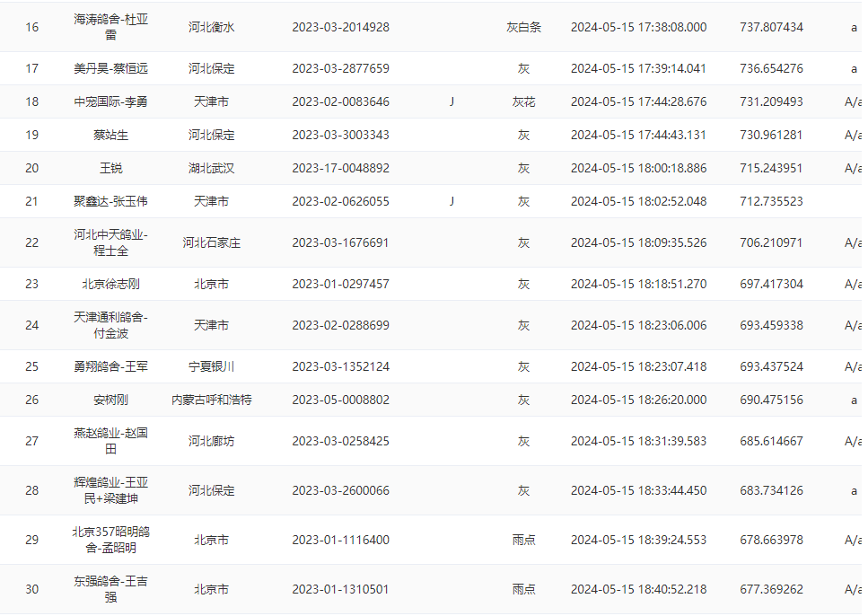Click rank number 16
The height and width of the screenshot is (616, 868).
coord(32,27)
